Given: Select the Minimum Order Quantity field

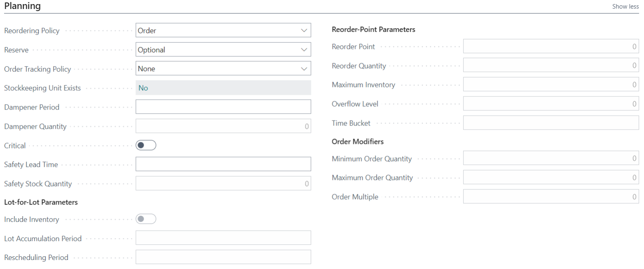Looking at the screenshot, I should click(x=550, y=158).
